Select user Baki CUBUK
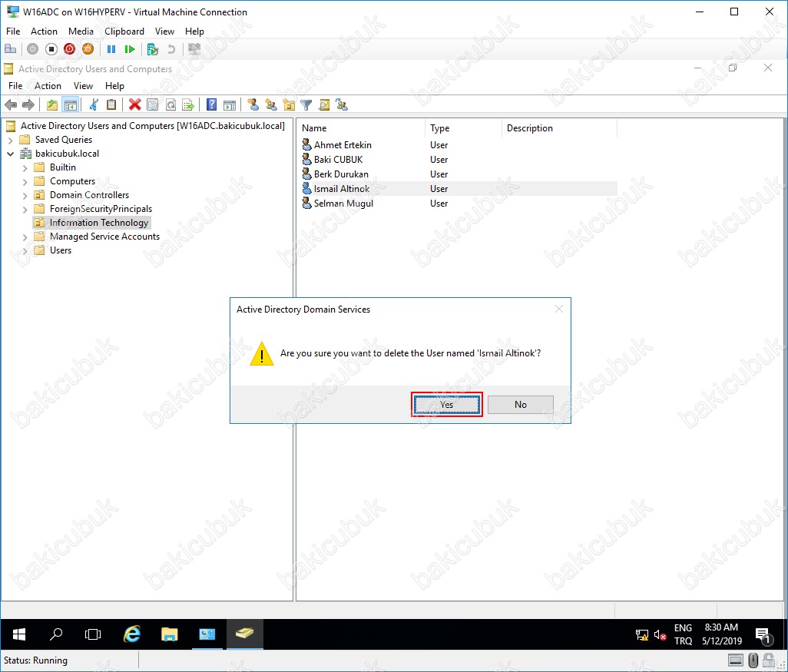 tap(338, 159)
